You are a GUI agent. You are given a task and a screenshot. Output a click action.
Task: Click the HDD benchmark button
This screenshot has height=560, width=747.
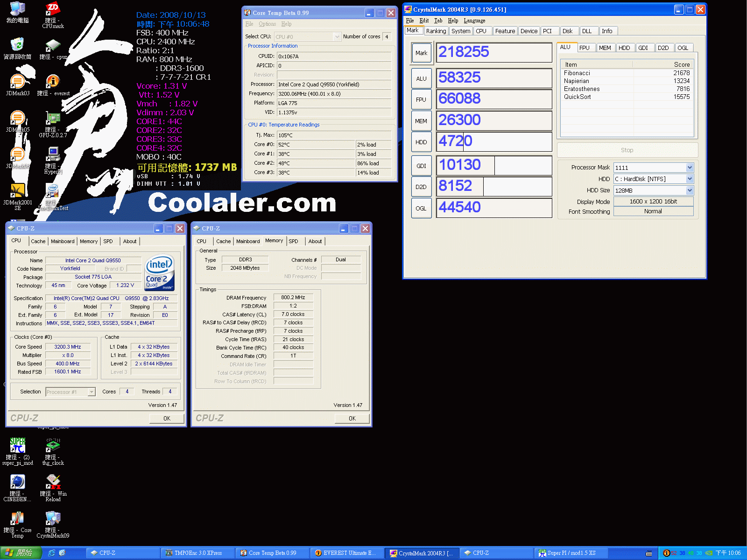point(421,142)
